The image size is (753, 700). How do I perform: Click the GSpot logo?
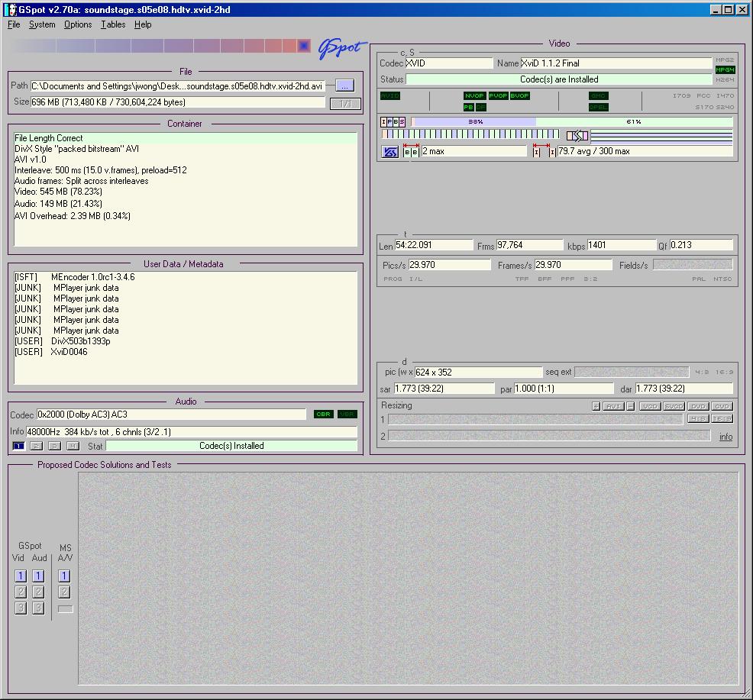tap(342, 48)
